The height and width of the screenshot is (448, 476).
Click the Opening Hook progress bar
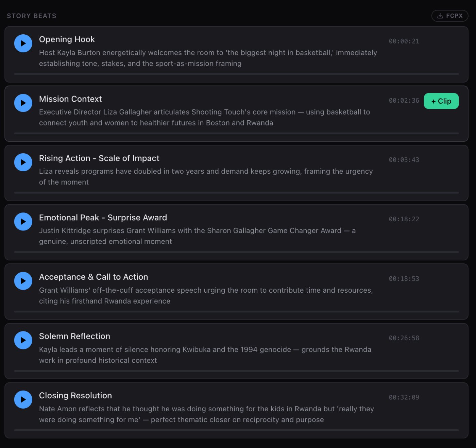pyautogui.click(x=236, y=74)
